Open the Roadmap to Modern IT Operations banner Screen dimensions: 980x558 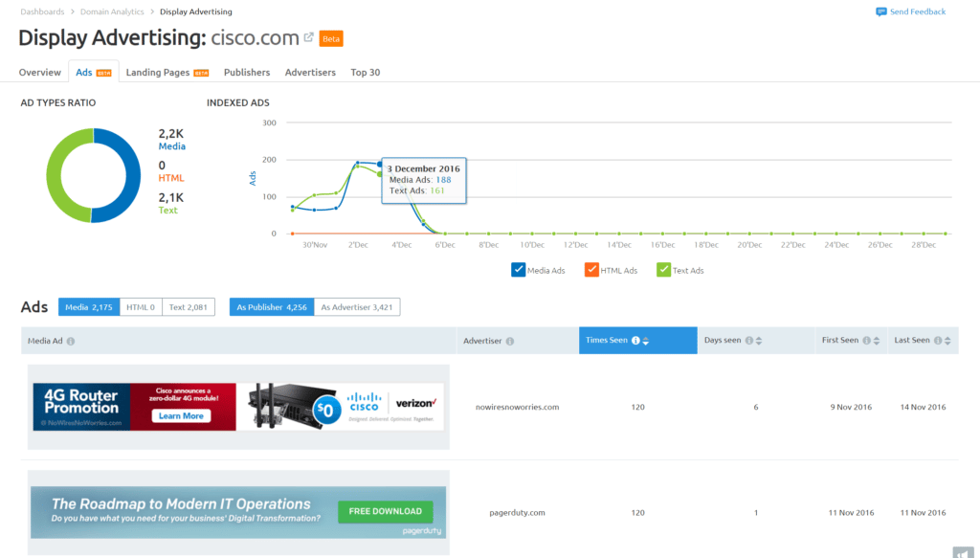pos(238,512)
